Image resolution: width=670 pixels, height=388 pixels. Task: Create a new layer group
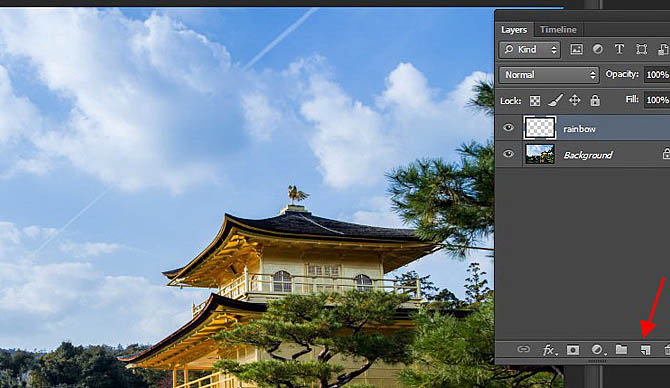coord(621,350)
